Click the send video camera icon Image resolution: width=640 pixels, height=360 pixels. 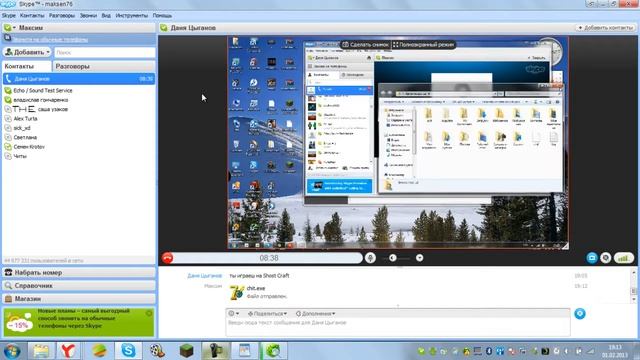click(x=592, y=258)
